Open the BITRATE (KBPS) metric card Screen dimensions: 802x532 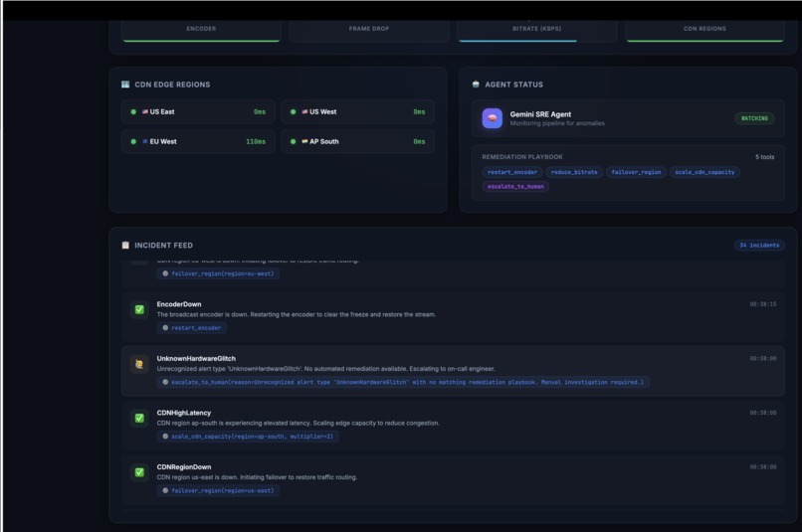point(537,31)
